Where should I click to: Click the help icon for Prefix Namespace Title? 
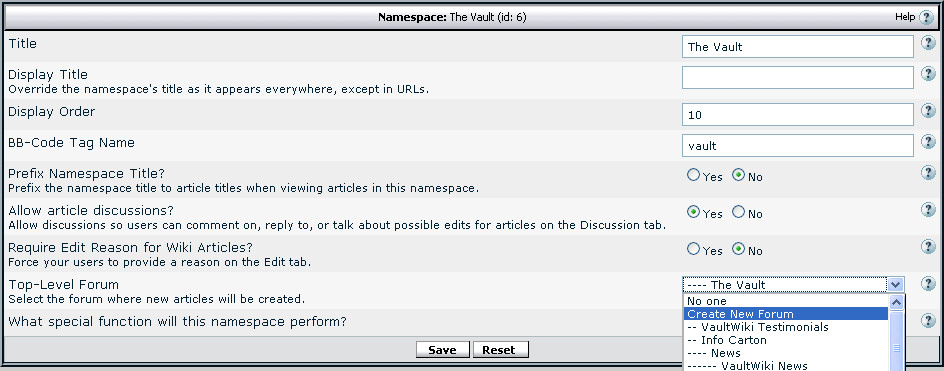(928, 173)
